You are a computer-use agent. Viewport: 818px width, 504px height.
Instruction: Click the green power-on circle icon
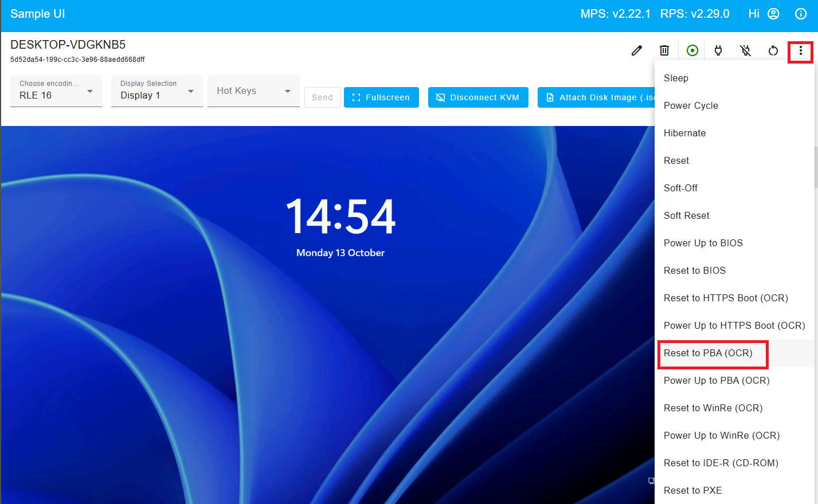tap(692, 50)
